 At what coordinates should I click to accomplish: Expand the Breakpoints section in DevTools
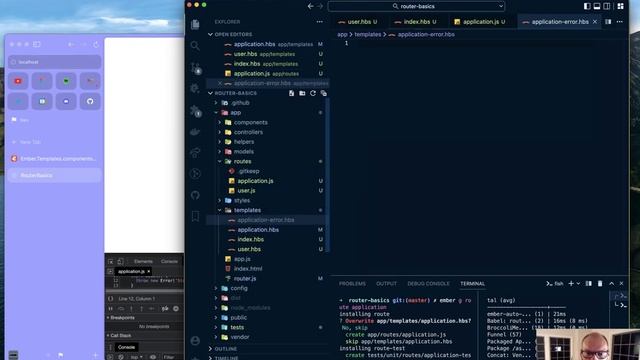click(x=122, y=318)
